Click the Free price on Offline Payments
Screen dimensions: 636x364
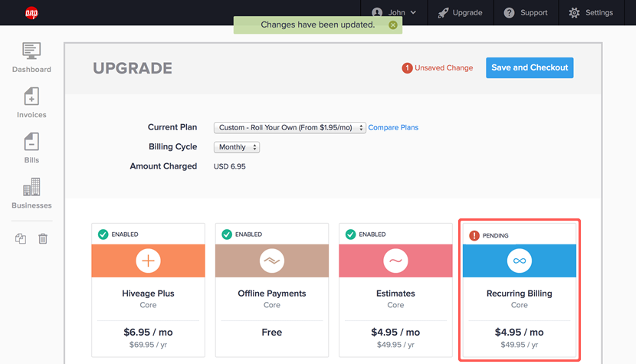[272, 333]
